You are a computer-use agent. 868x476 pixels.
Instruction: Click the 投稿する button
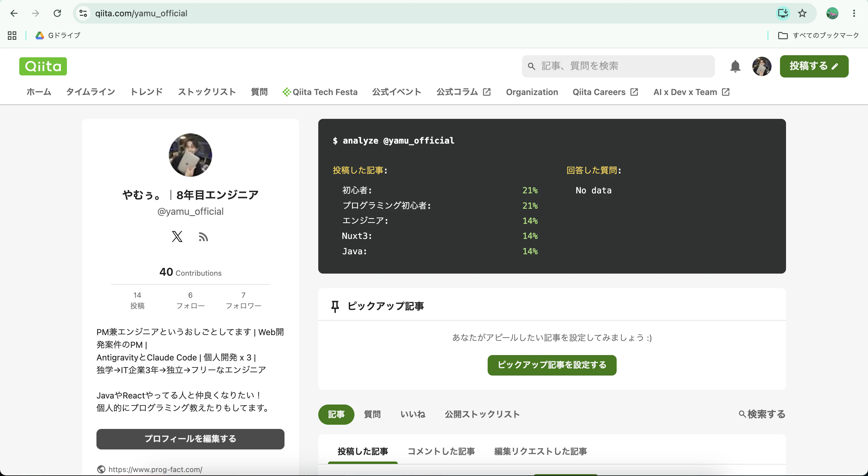814,66
